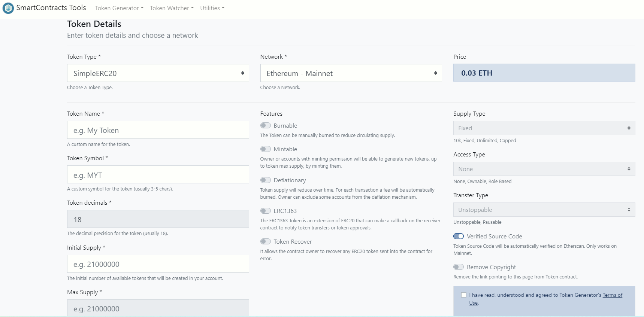Click the 'Choose a Network.' hint text
This screenshot has height=317, width=644.
(280, 87)
